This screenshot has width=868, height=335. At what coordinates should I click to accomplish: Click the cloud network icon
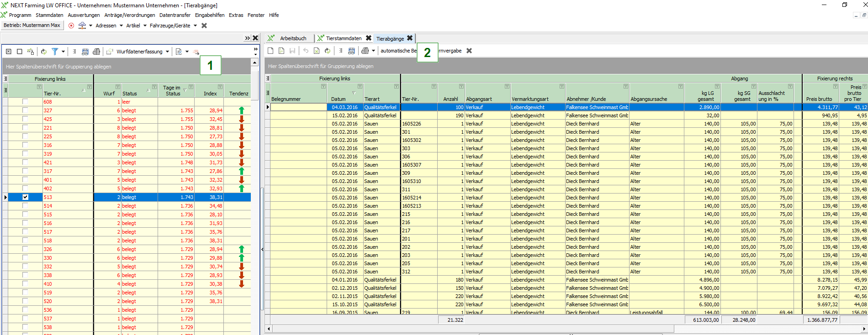(x=82, y=26)
